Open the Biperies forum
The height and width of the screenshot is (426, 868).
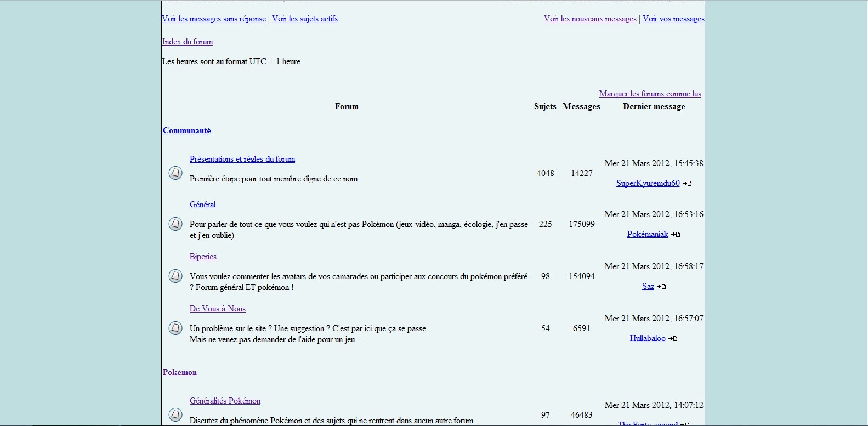tap(203, 257)
